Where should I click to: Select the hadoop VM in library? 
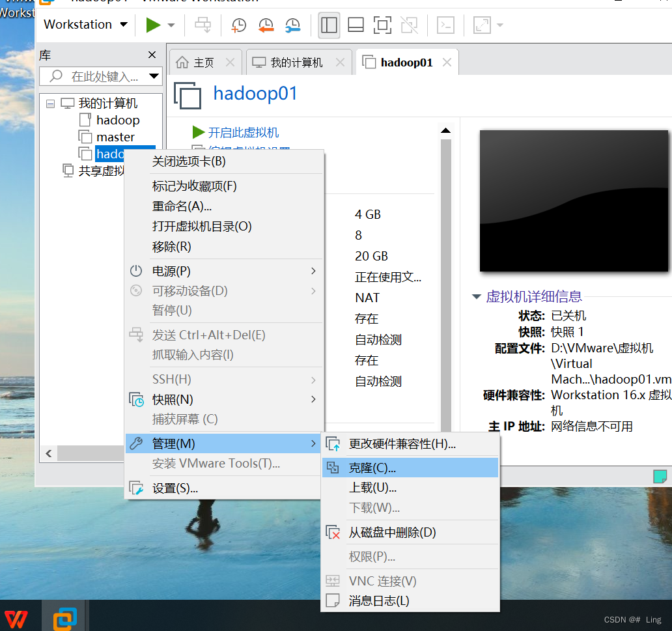pos(118,120)
